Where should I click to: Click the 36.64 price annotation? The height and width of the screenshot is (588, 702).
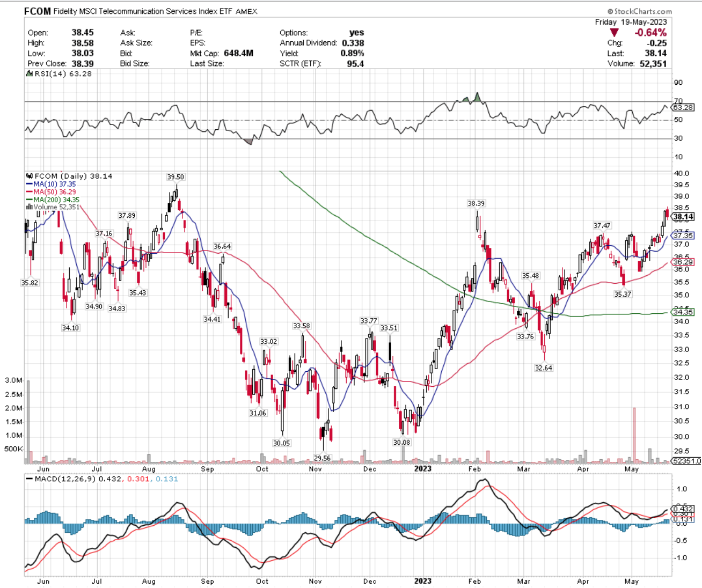coord(222,247)
